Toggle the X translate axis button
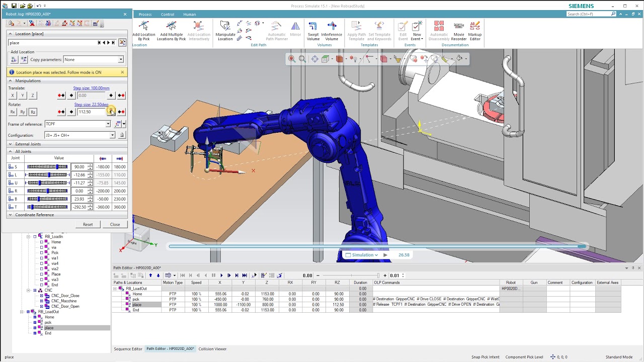644x362 pixels. 13,96
